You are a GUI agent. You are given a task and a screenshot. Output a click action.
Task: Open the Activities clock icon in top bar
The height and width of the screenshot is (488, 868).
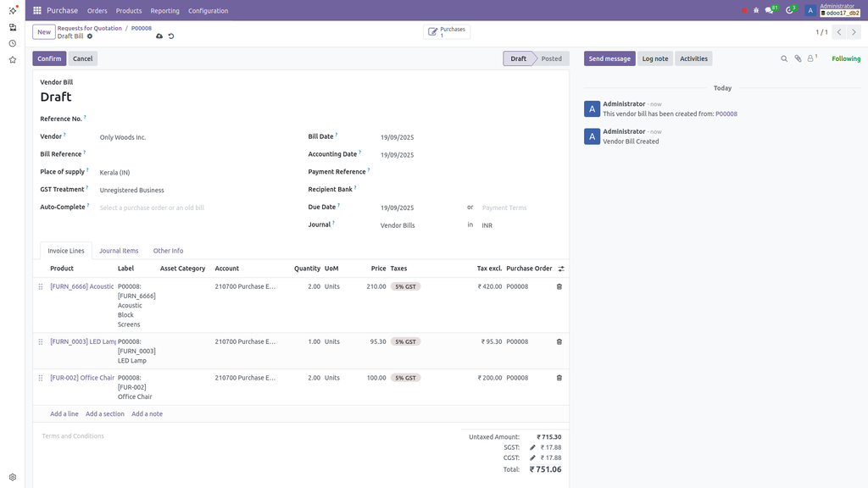(x=787, y=10)
